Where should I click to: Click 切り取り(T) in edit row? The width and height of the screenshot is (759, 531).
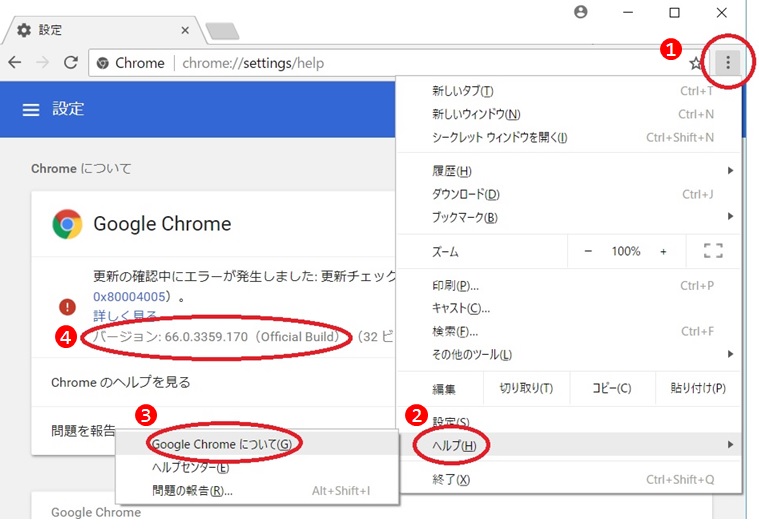click(x=526, y=388)
